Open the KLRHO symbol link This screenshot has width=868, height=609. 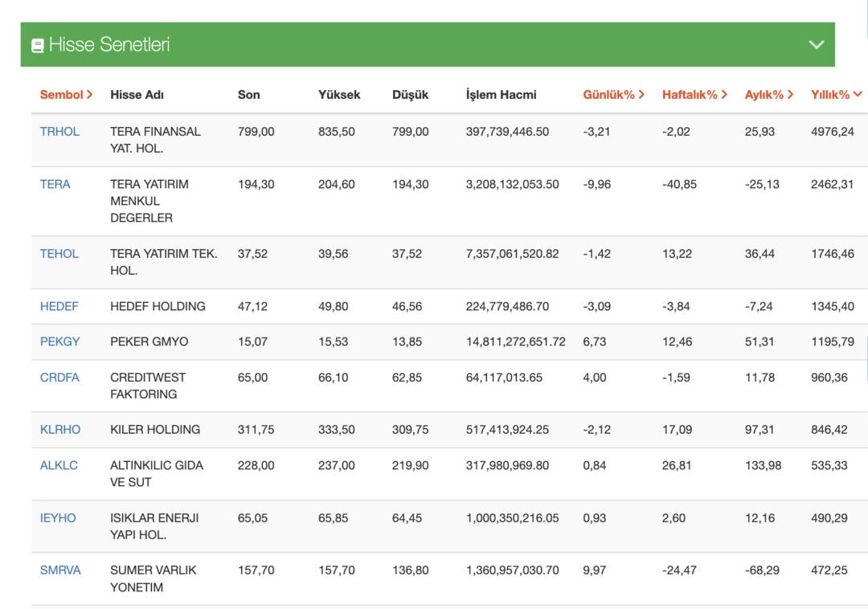click(x=60, y=430)
